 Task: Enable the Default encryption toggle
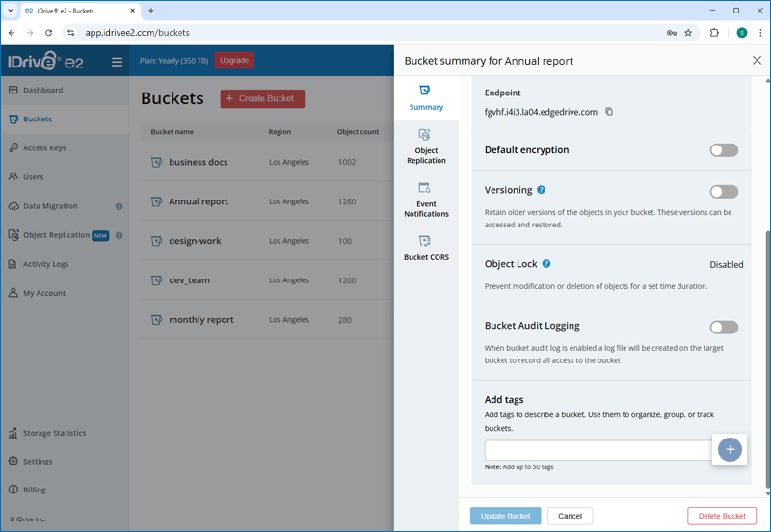724,150
